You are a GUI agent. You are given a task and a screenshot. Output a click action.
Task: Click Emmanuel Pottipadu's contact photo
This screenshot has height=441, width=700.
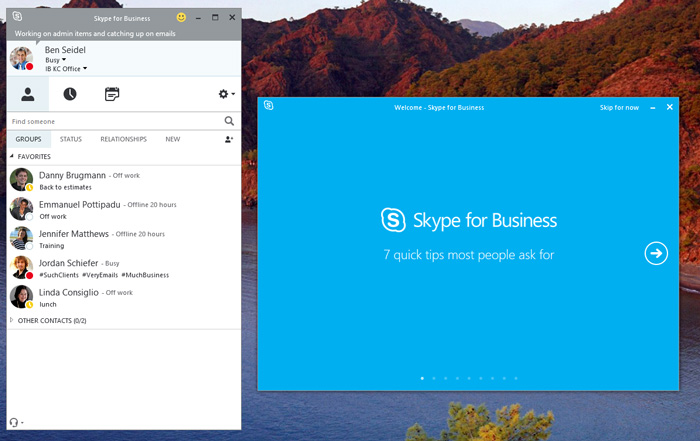21,209
